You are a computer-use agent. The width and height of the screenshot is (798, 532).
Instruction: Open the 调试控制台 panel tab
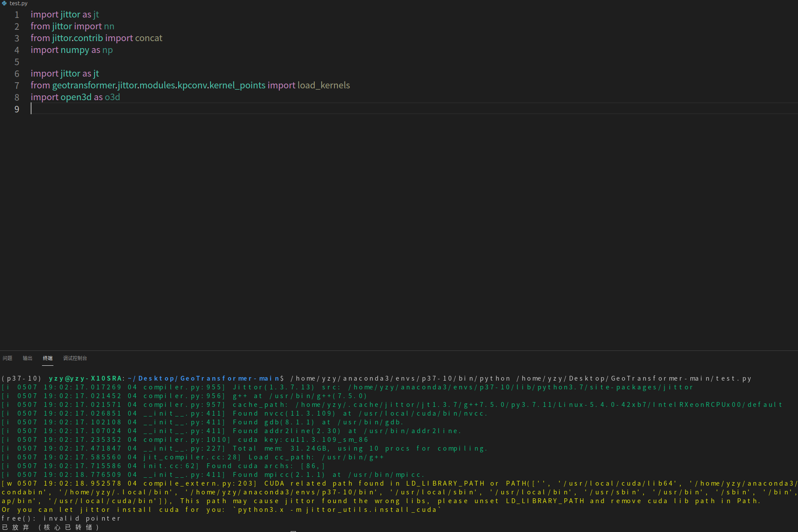[x=75, y=358]
